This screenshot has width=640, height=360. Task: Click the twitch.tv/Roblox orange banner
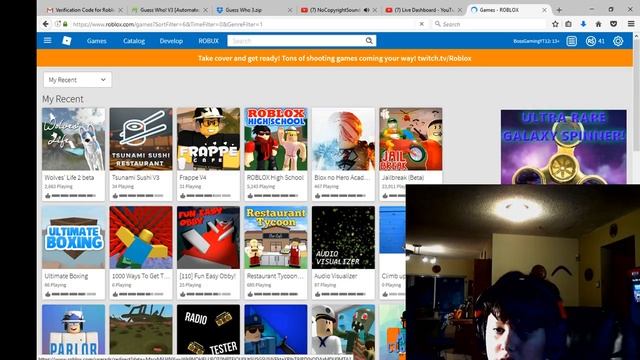(x=335, y=58)
